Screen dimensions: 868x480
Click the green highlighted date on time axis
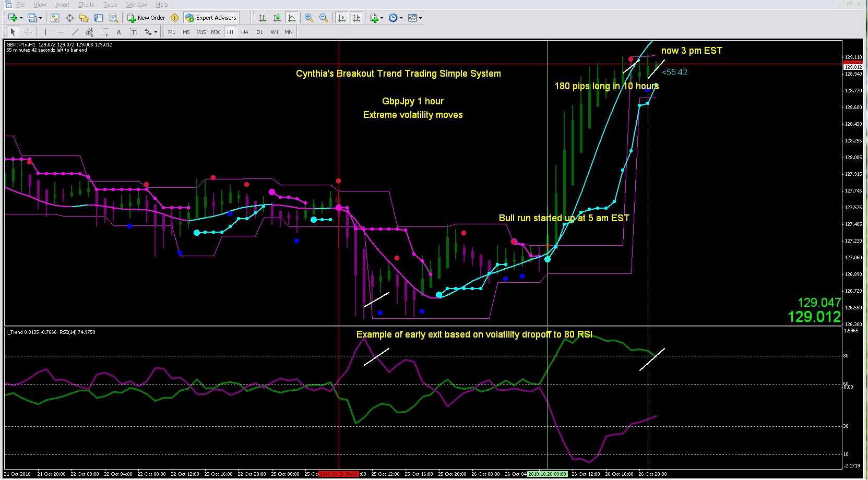click(548, 474)
